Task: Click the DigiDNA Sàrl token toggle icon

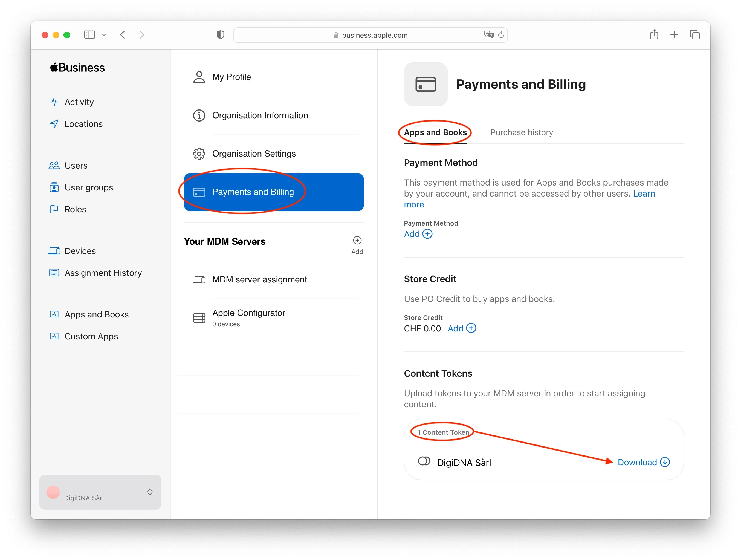Action: coord(424,461)
